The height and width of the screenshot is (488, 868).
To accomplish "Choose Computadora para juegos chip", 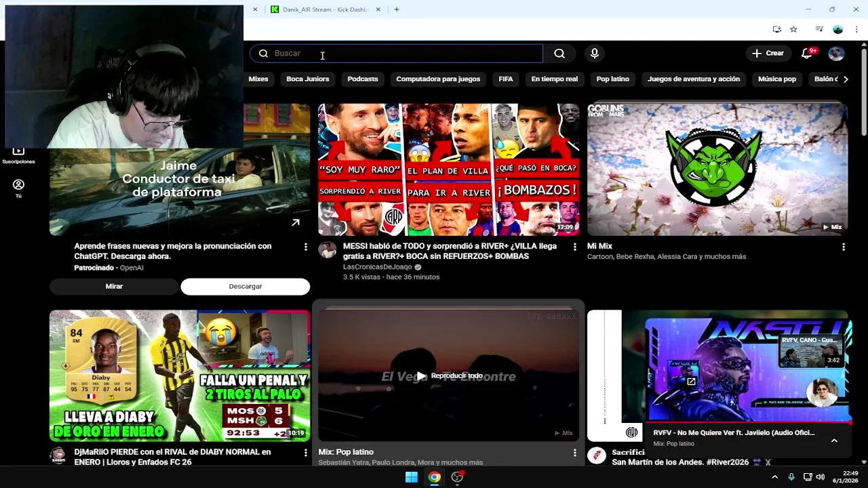I will [x=438, y=79].
